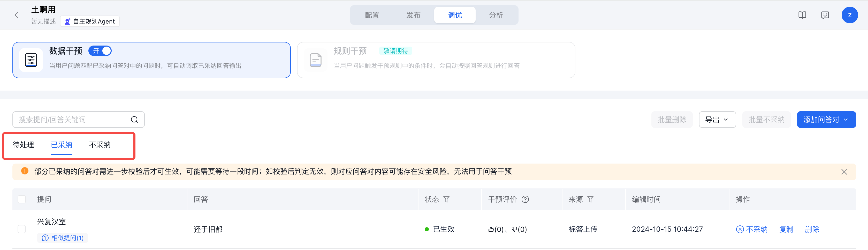Go back using the left arrow icon
Screen dimensions: 868x250
[x=16, y=15]
